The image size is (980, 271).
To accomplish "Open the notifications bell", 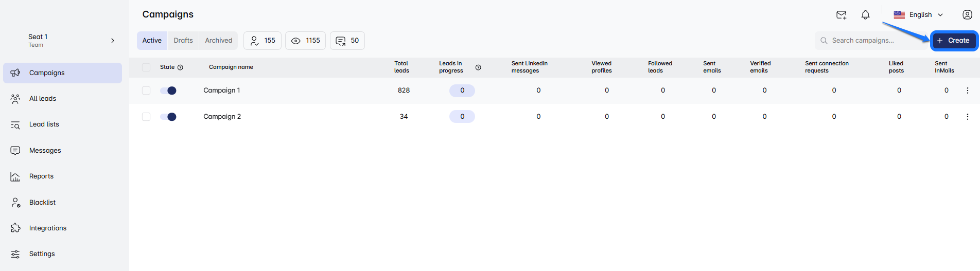I will point(865,15).
